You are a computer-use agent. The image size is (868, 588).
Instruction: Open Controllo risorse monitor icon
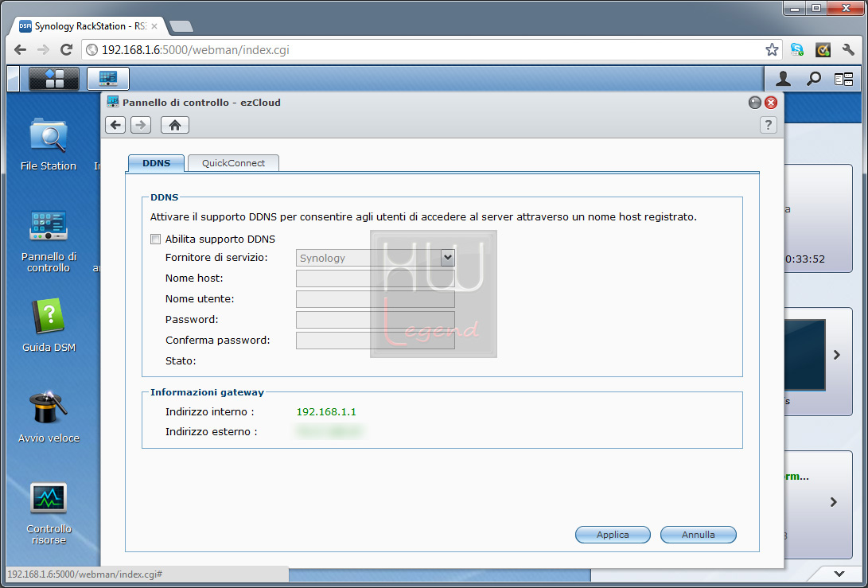pyautogui.click(x=49, y=513)
